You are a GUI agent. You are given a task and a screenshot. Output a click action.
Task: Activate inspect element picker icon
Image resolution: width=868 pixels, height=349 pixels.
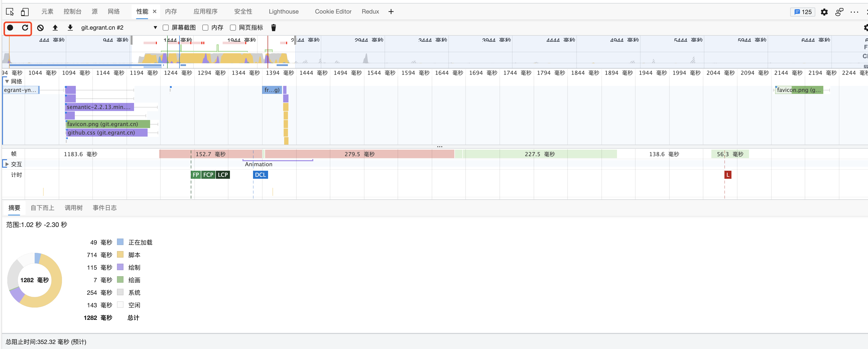click(10, 12)
